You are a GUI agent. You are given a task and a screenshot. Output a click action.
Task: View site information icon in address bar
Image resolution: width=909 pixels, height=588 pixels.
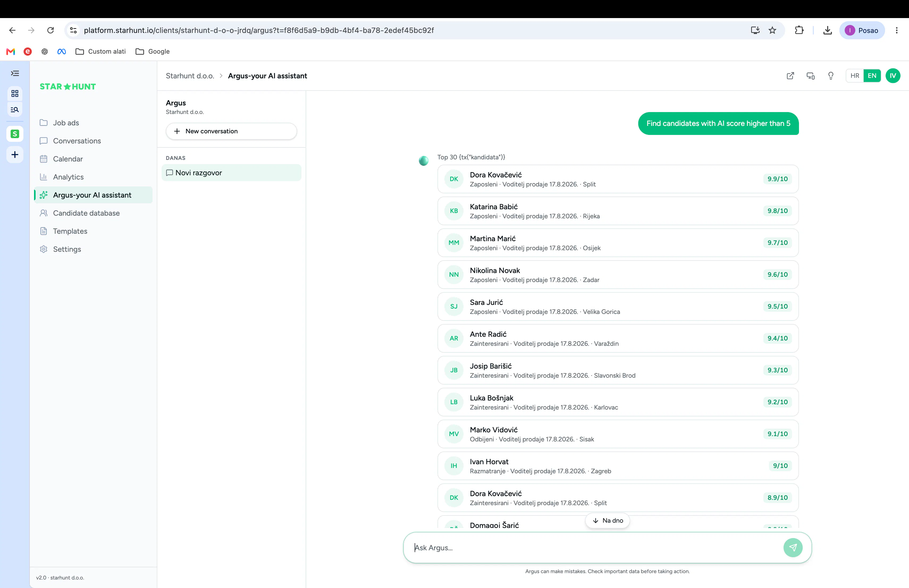pyautogui.click(x=73, y=30)
